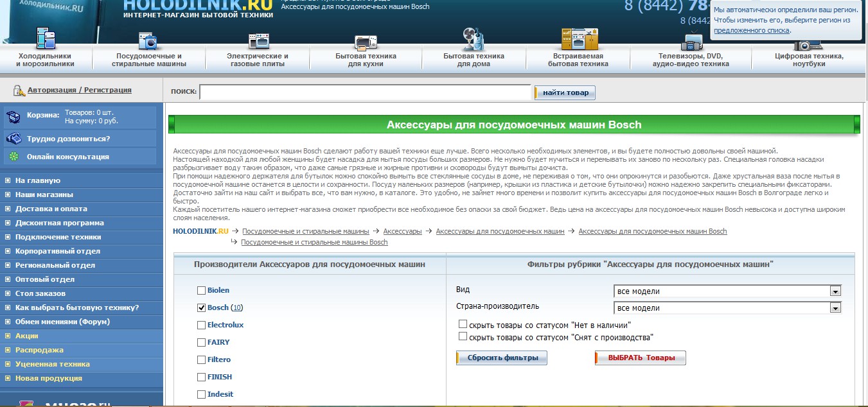Open the refrigerators and freezers category icon
The height and width of the screenshot is (407, 868).
pyautogui.click(x=46, y=39)
